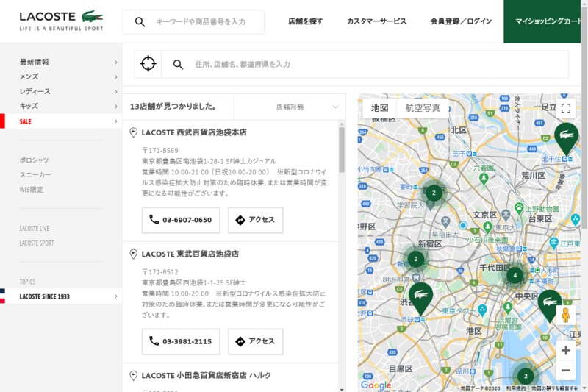The width and height of the screenshot is (588, 392).
Task: Click the header search magnifier icon
Action: (140, 22)
